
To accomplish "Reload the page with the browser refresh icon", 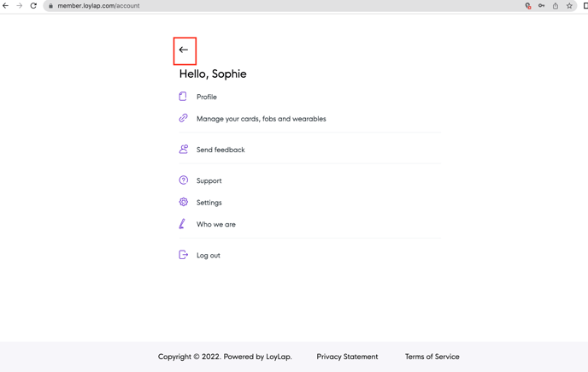I will pos(33,6).
